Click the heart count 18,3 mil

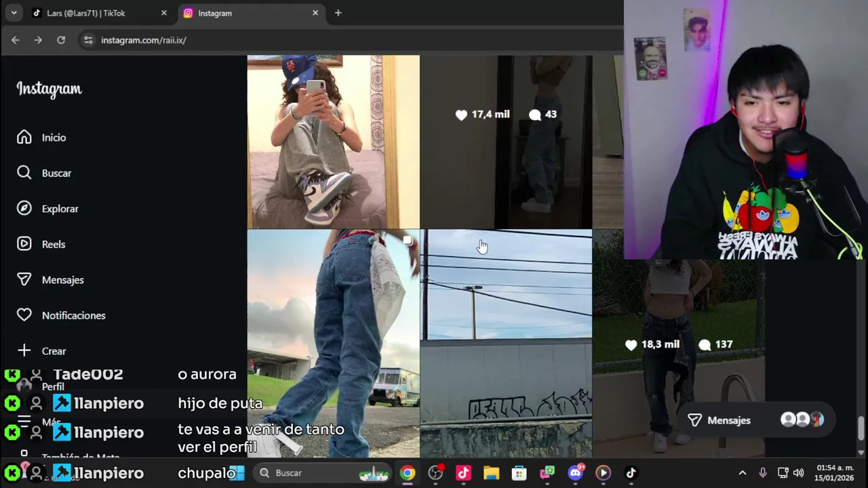[x=652, y=344]
